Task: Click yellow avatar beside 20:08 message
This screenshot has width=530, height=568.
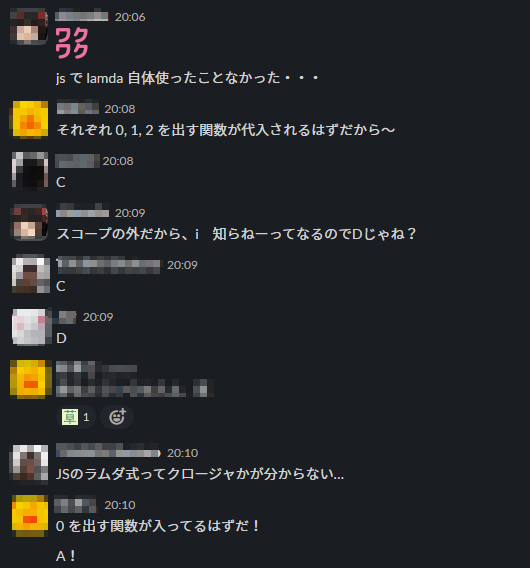Action: pos(30,120)
